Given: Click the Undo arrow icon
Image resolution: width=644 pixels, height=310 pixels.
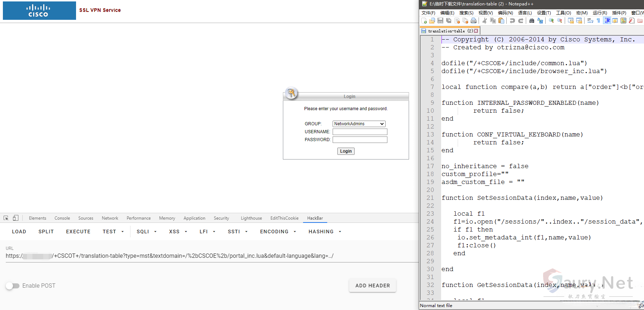Looking at the screenshot, I should [x=512, y=21].
